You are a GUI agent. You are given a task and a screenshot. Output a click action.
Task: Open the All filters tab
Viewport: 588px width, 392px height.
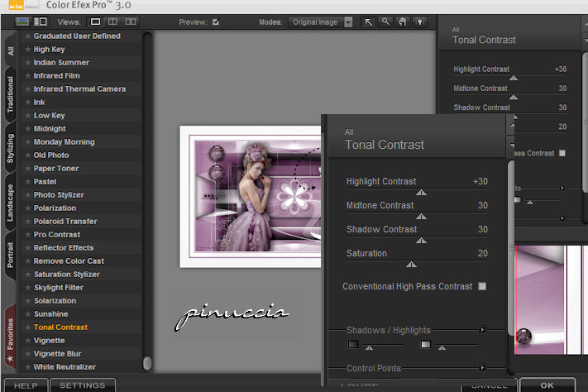click(10, 50)
